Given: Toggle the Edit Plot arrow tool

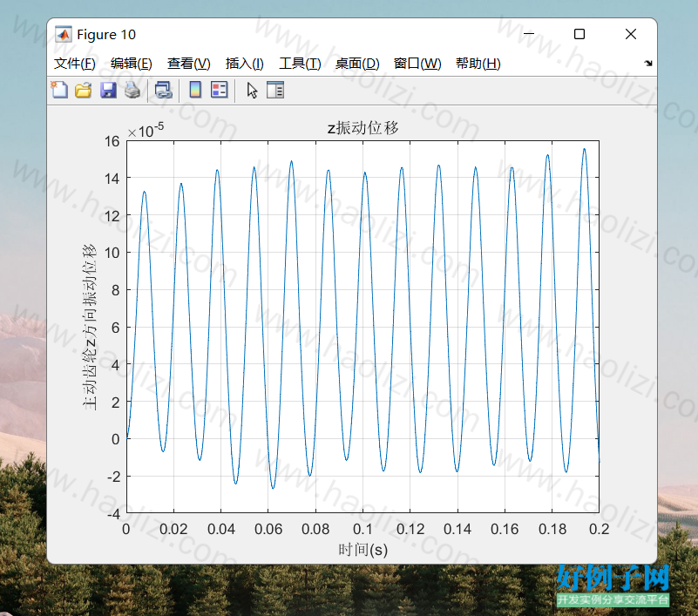Looking at the screenshot, I should pyautogui.click(x=252, y=91).
